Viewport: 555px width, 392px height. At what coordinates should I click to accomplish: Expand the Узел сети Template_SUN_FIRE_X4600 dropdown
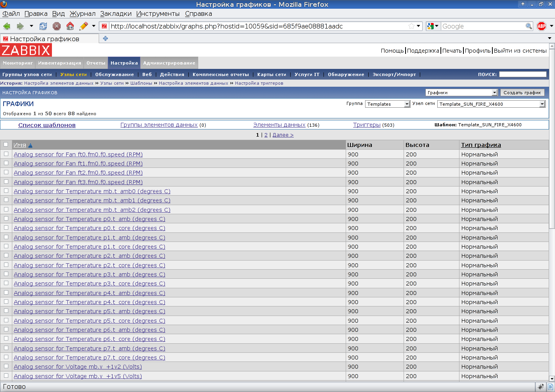point(491,104)
